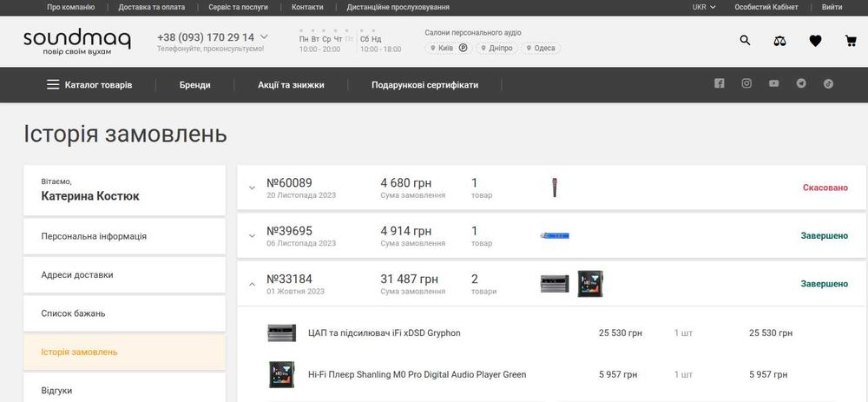Click the 4 914 грн order total
The height and width of the screenshot is (402, 868).
coord(405,231)
